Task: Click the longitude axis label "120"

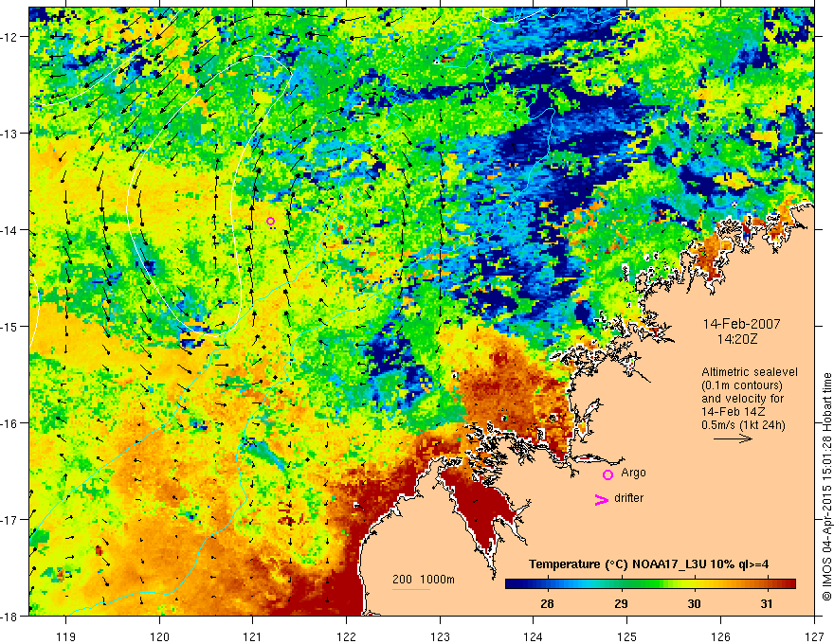Action: [159, 637]
